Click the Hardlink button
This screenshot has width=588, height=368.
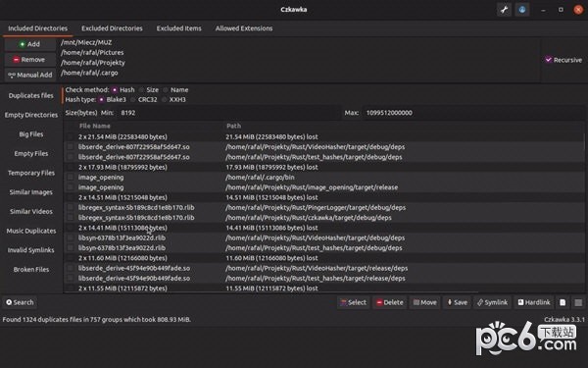click(534, 302)
